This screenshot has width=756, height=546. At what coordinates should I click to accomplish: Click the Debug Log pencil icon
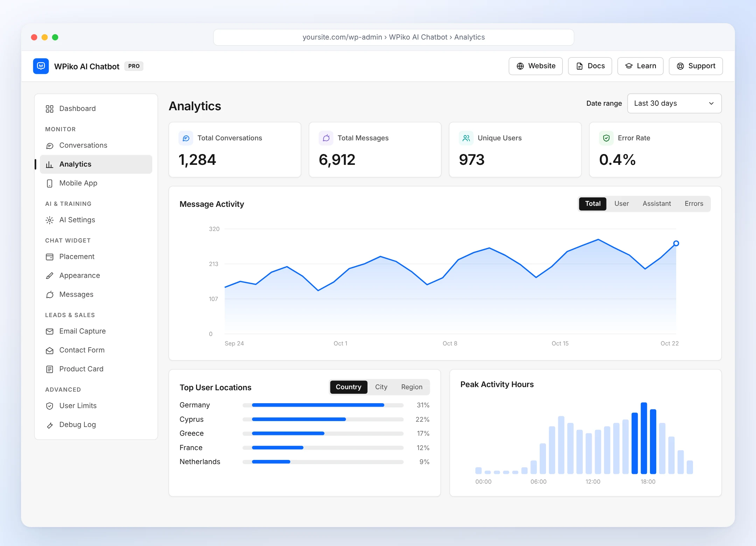tap(50, 425)
